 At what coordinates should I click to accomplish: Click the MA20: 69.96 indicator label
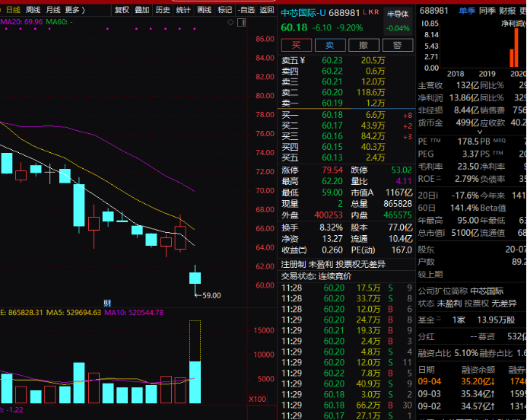21,22
